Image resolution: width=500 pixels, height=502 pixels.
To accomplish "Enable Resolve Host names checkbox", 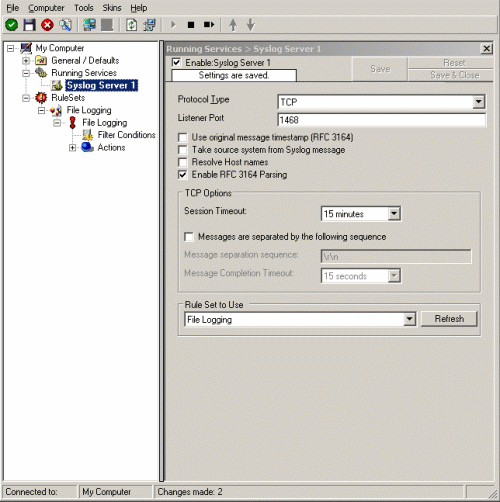I will tap(183, 162).
